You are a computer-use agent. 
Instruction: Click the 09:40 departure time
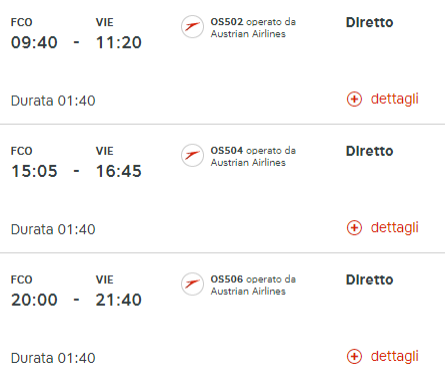34,43
